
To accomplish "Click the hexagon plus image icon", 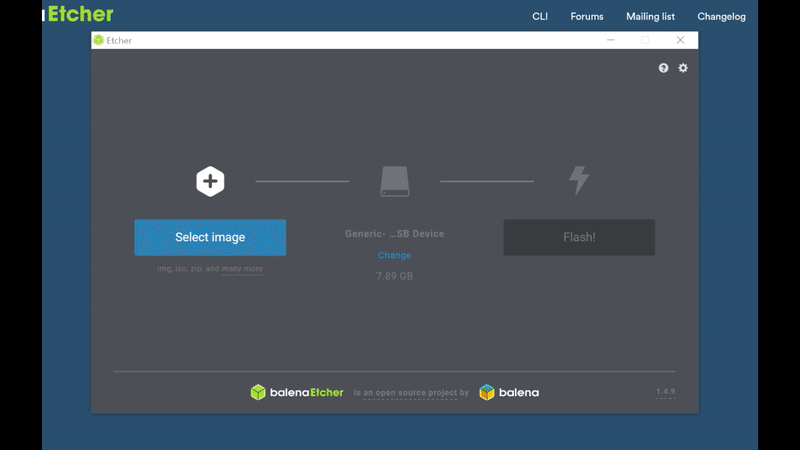I will [x=210, y=181].
